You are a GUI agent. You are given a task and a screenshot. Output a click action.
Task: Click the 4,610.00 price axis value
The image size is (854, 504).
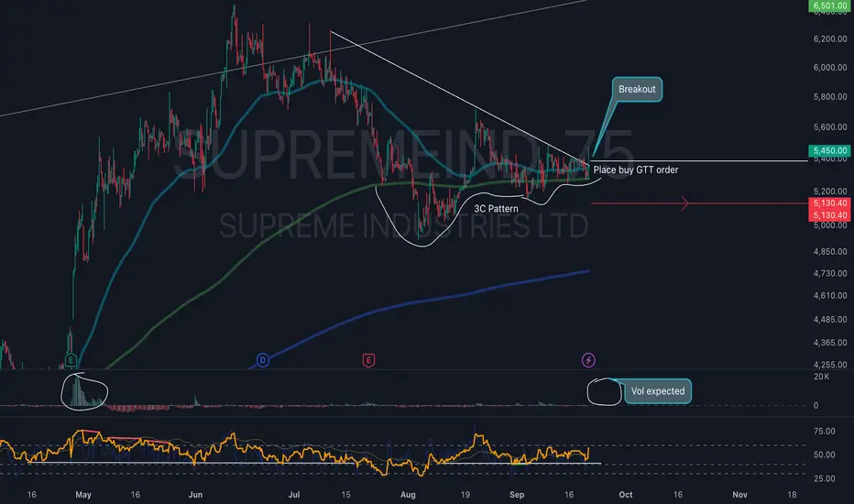click(x=830, y=295)
